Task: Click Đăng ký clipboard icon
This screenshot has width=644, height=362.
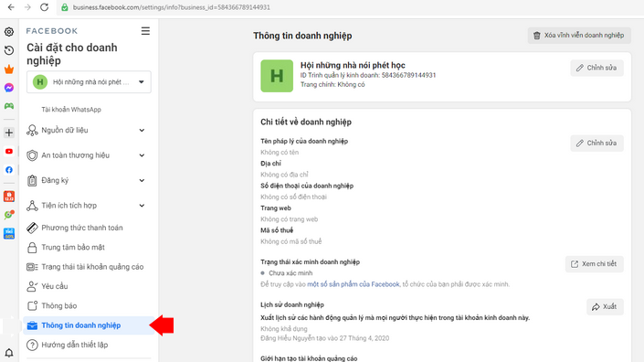Action: [32, 180]
